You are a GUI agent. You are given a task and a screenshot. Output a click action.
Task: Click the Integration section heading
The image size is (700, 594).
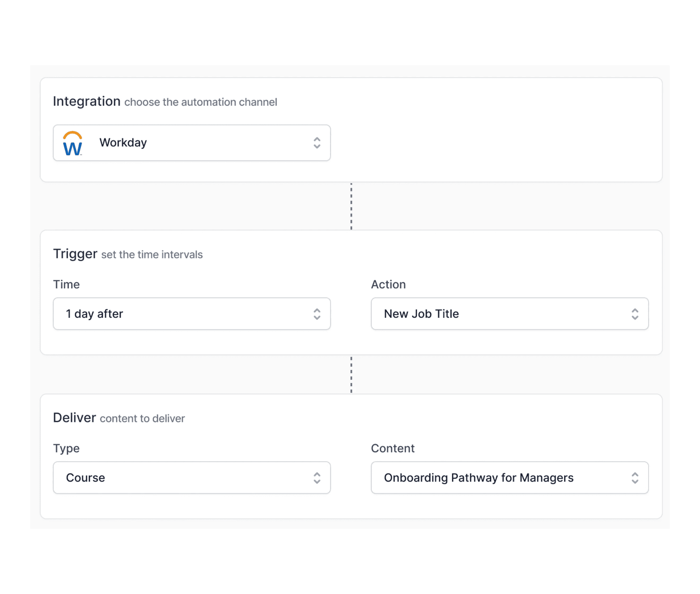[x=86, y=102]
